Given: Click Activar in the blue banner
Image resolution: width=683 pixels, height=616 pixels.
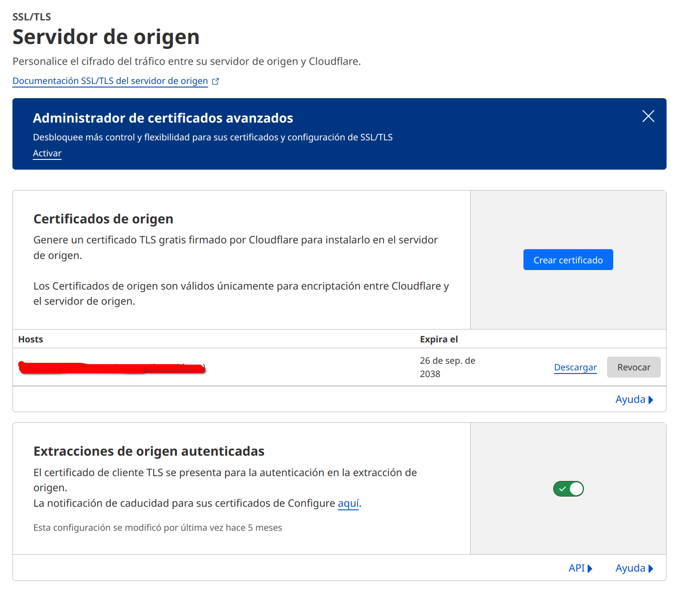Looking at the screenshot, I should point(47,153).
